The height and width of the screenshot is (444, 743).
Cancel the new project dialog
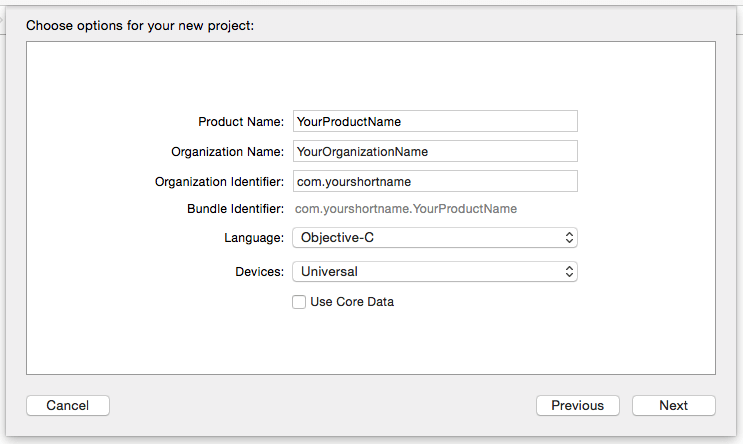pyautogui.click(x=68, y=406)
